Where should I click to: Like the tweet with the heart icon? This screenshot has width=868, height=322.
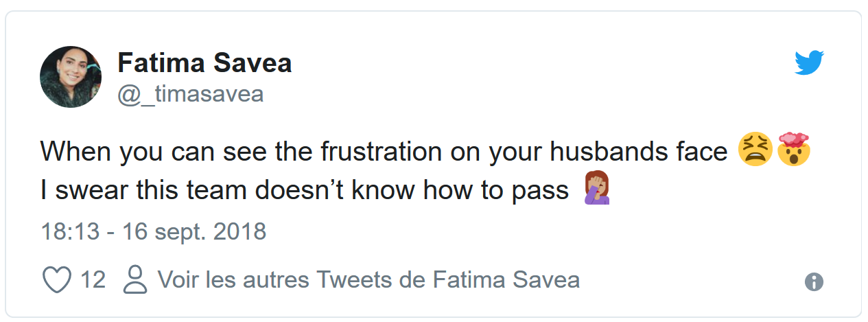(x=57, y=280)
